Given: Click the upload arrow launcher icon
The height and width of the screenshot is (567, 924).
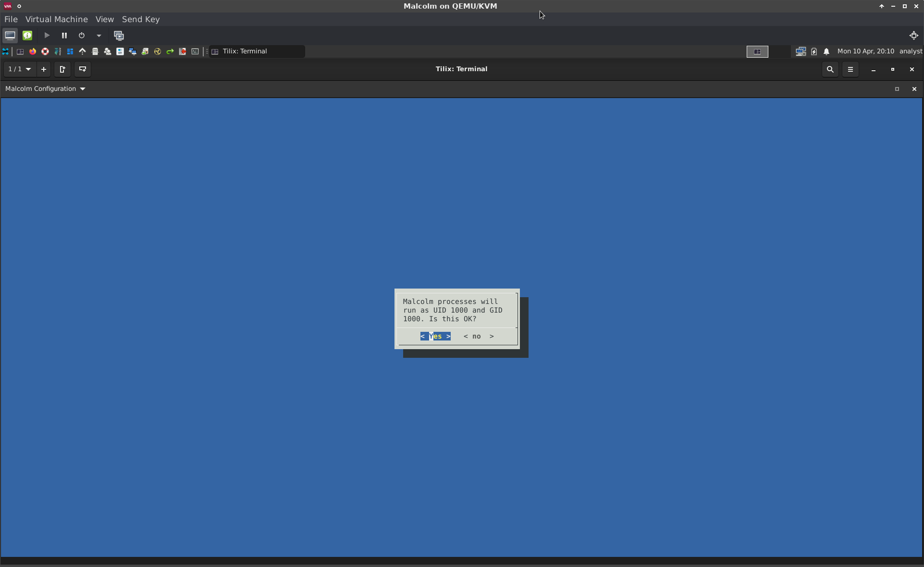Looking at the screenshot, I should pyautogui.click(x=83, y=51).
